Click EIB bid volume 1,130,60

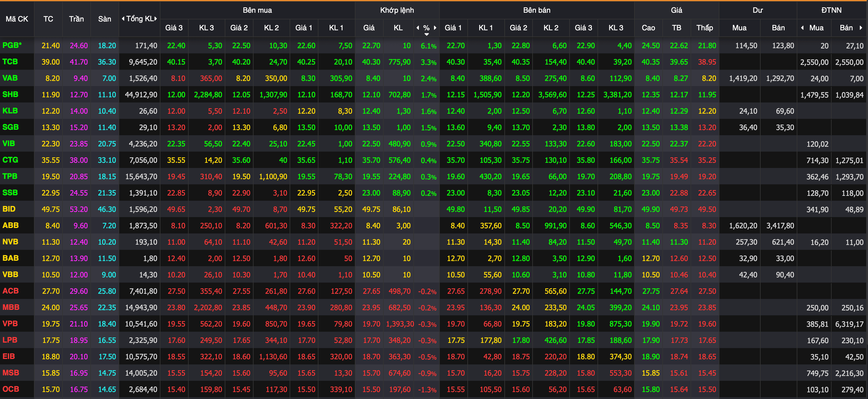click(x=273, y=357)
